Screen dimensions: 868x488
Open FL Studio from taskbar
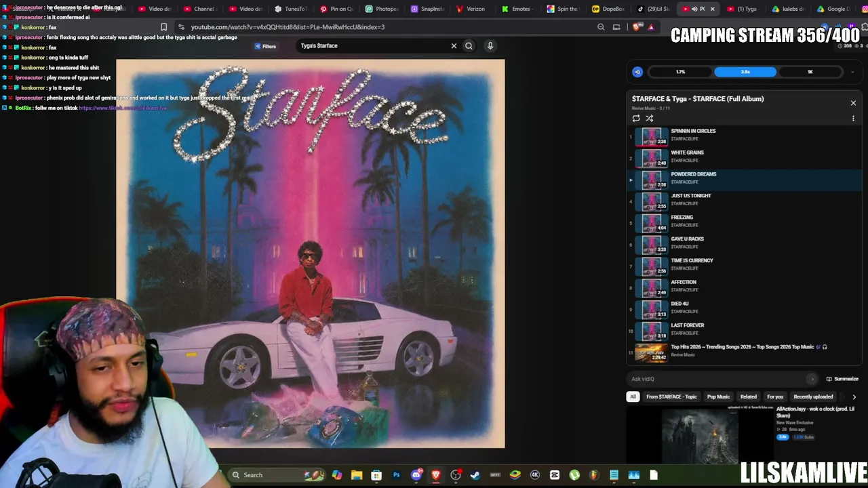tap(594, 475)
